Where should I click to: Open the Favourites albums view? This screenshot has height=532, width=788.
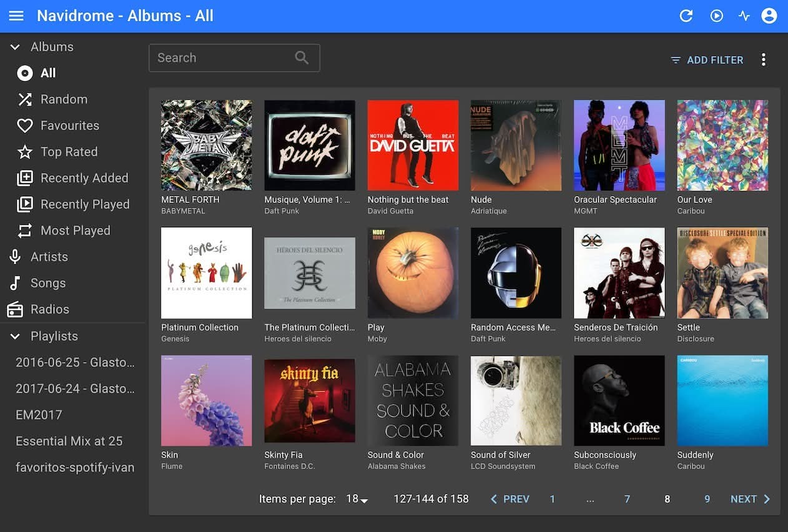point(72,126)
